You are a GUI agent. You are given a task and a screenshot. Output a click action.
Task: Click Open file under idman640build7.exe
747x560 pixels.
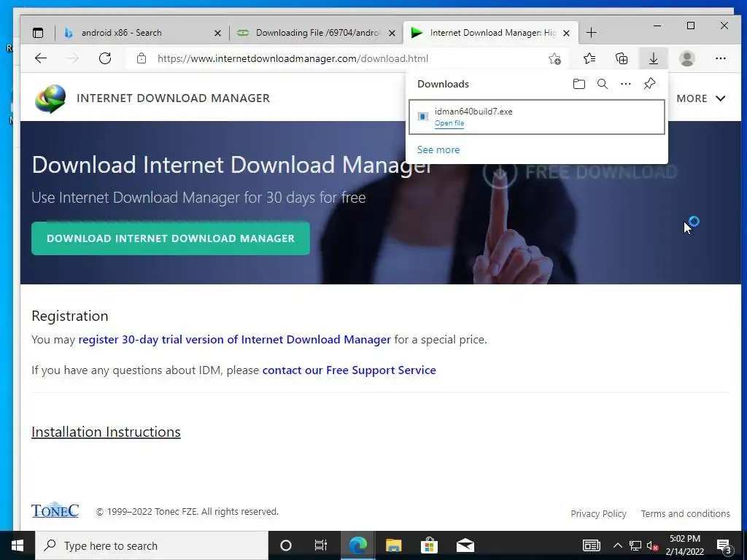point(449,122)
